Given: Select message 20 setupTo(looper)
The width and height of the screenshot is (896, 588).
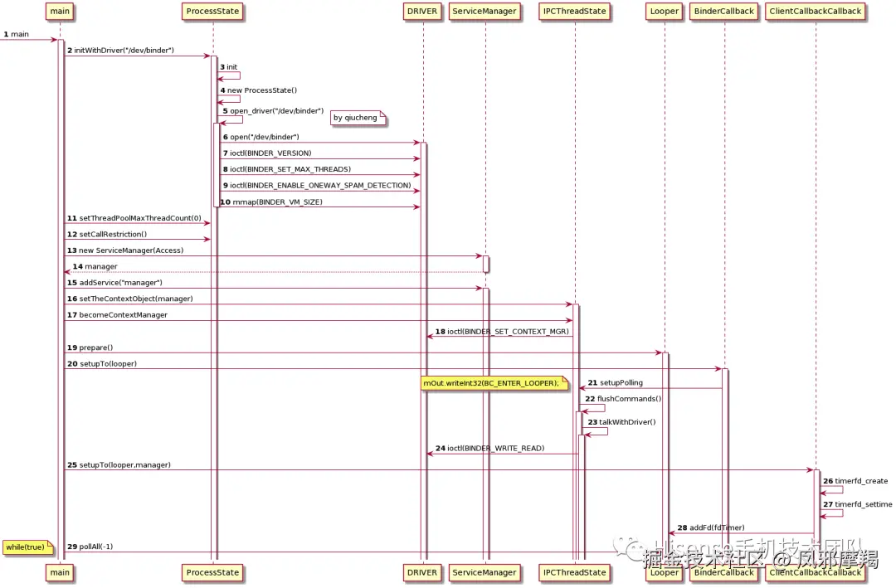Looking at the screenshot, I should [x=102, y=363].
